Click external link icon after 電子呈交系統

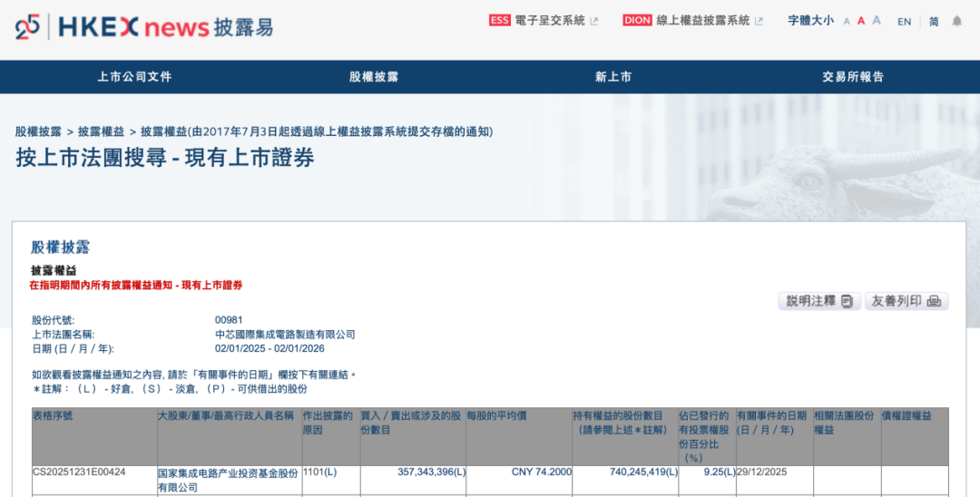point(594,21)
